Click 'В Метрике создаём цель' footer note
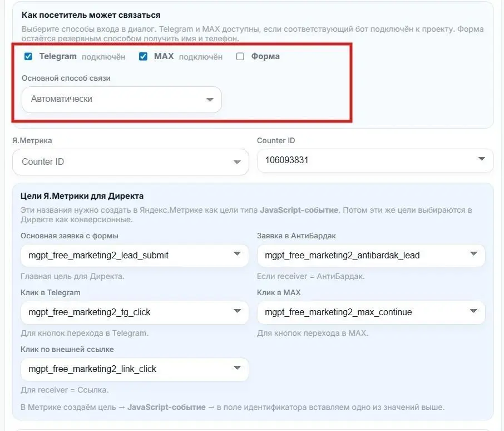The image size is (504, 431). tap(68, 407)
